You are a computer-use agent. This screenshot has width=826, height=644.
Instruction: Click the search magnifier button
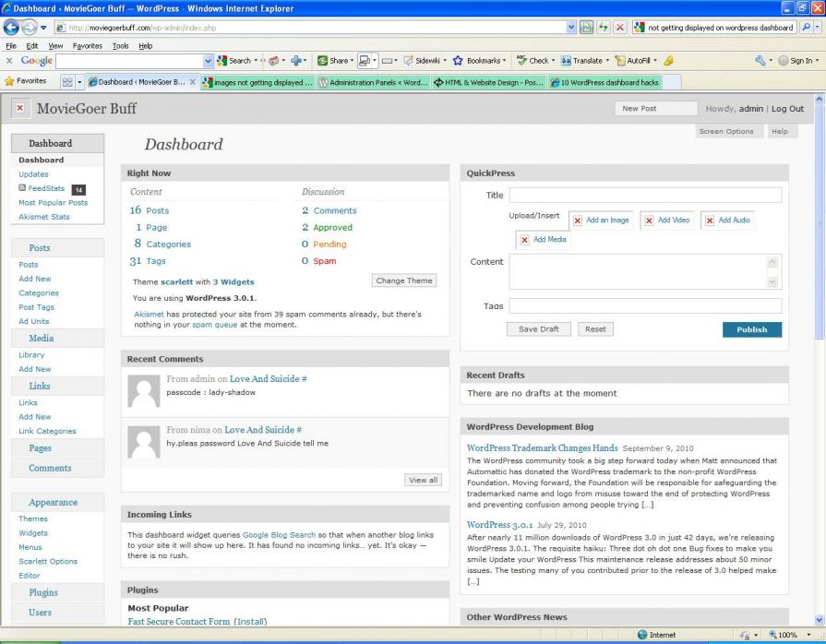click(806, 28)
